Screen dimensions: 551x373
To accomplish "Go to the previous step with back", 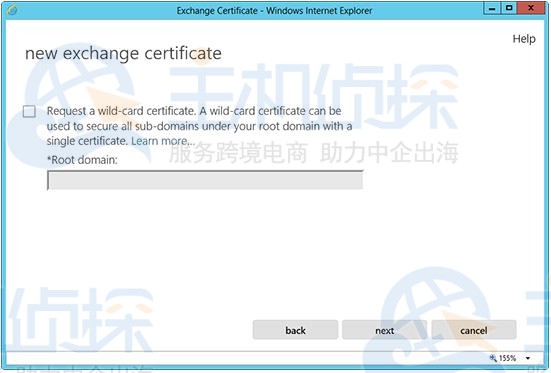I will (x=295, y=330).
